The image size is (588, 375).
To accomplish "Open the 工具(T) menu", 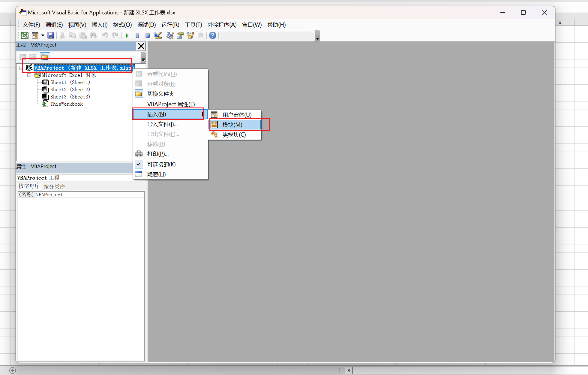I will click(x=193, y=25).
